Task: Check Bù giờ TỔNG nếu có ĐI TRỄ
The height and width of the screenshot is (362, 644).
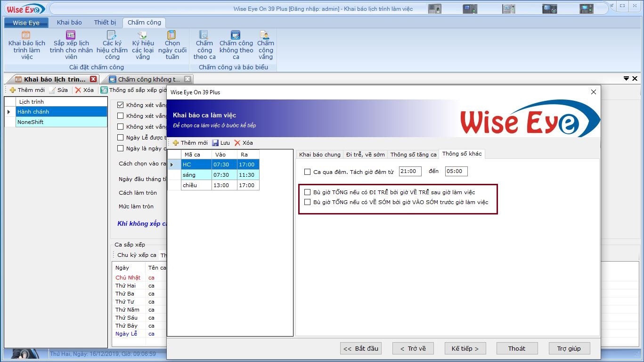Action: click(308, 192)
